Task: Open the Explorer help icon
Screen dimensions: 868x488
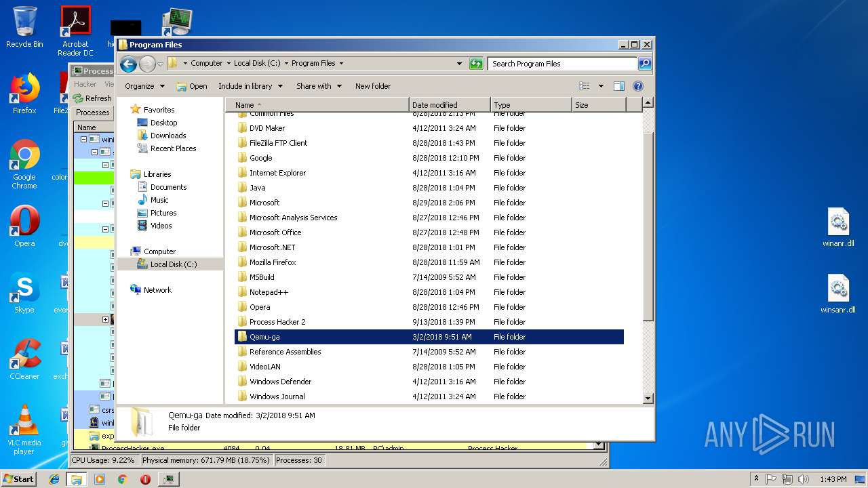Action: (638, 86)
